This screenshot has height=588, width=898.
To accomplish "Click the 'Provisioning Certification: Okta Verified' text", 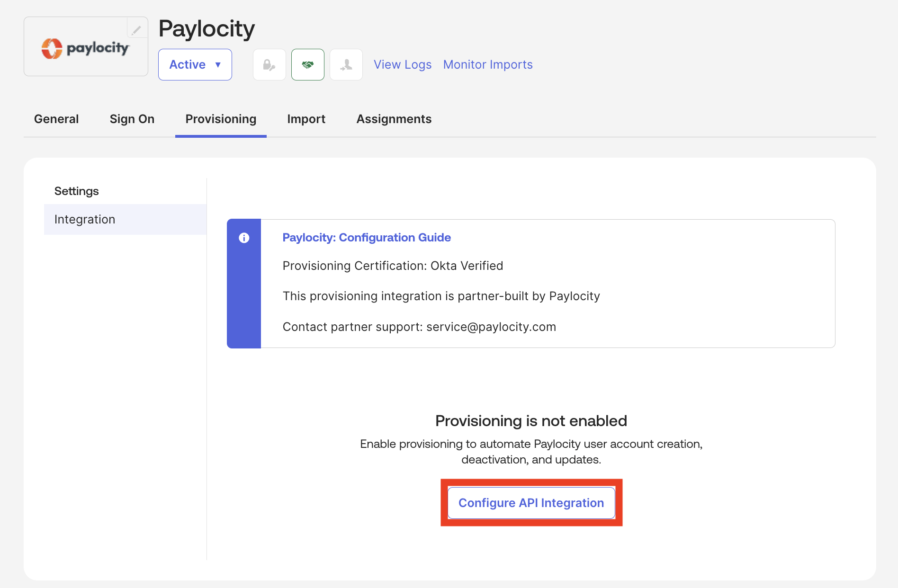I will [x=393, y=266].
